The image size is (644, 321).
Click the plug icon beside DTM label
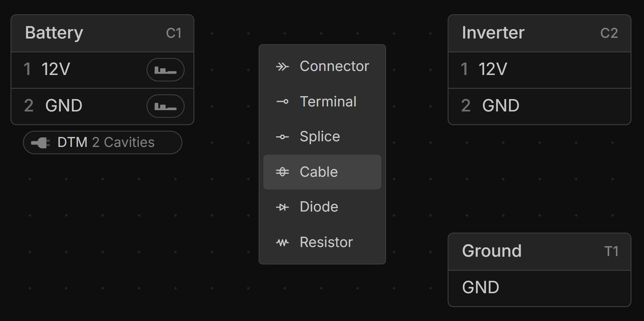tap(41, 143)
